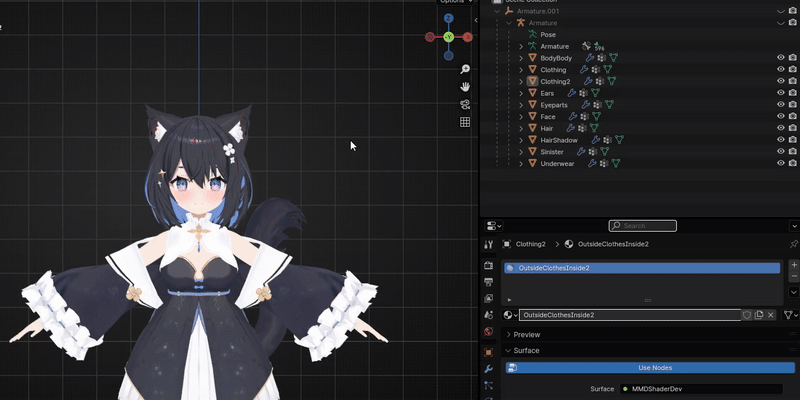Click the Clothing2 orange mesh object icon
Image resolution: width=800 pixels, height=400 pixels.
[x=532, y=81]
